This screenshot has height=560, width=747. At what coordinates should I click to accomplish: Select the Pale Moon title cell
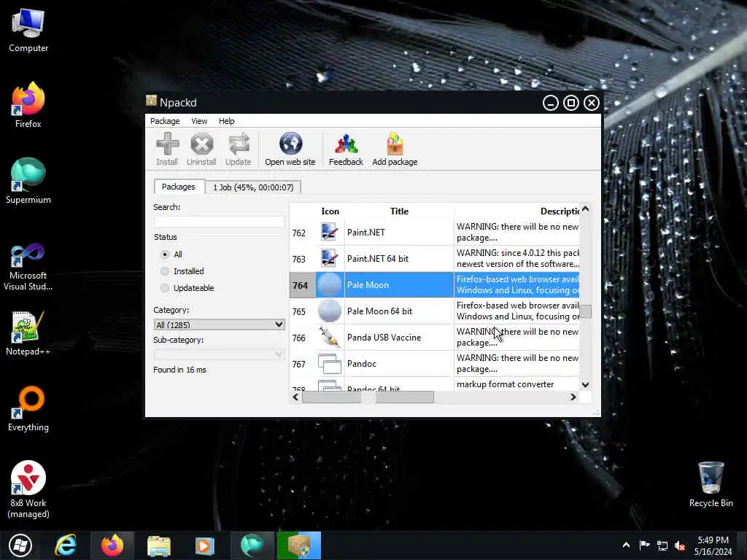(x=399, y=285)
